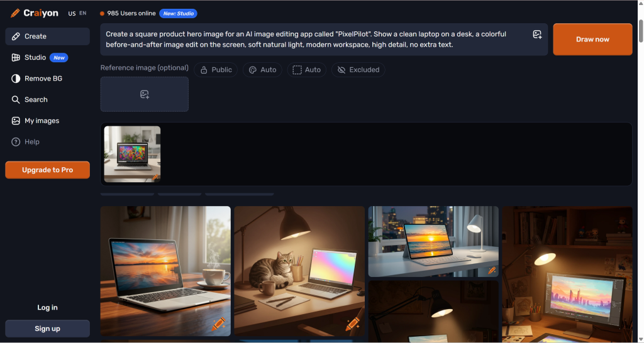Open the dark desk lamp image
Viewport: 644px width, 343px height.
[x=433, y=312]
